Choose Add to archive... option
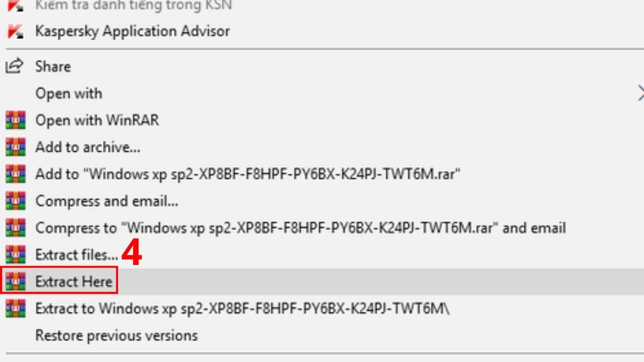 click(87, 147)
